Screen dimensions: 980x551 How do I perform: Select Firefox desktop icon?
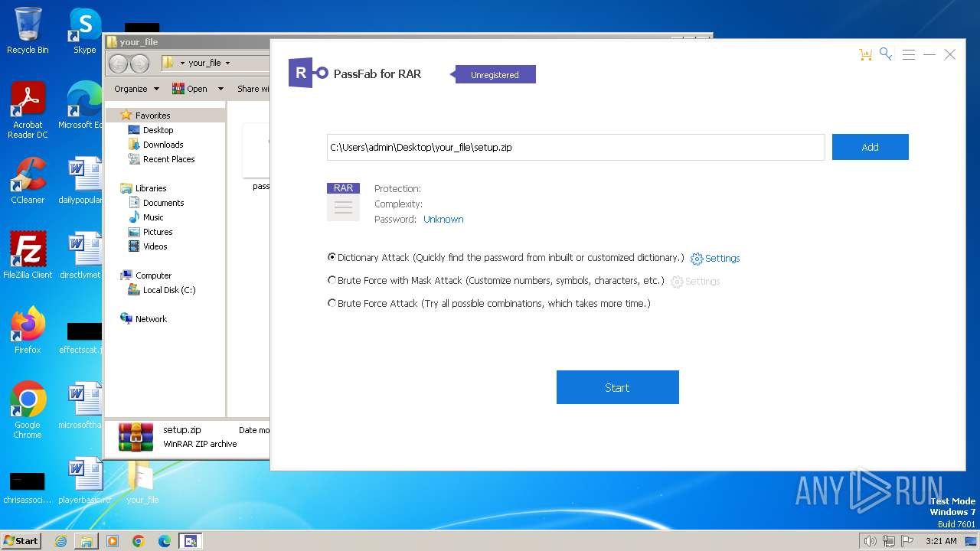(28, 330)
